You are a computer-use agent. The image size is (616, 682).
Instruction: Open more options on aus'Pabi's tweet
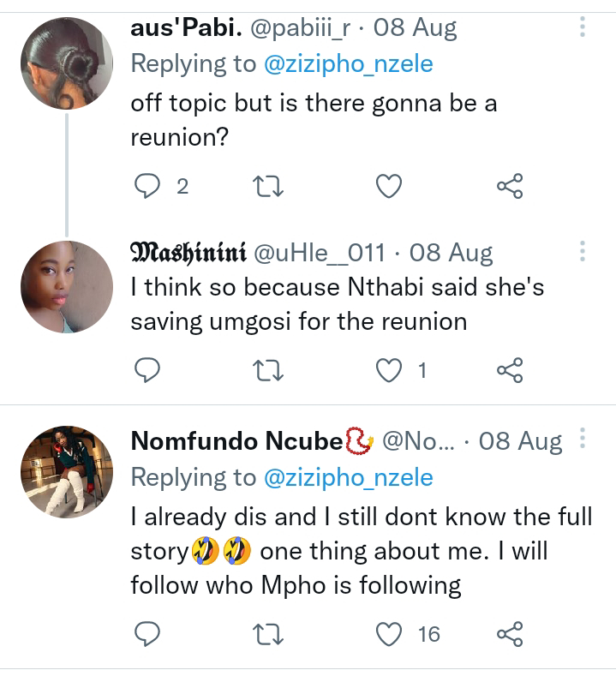(583, 28)
